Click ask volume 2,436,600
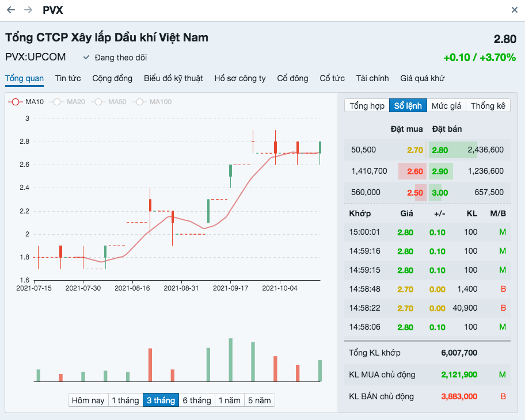 (485, 150)
